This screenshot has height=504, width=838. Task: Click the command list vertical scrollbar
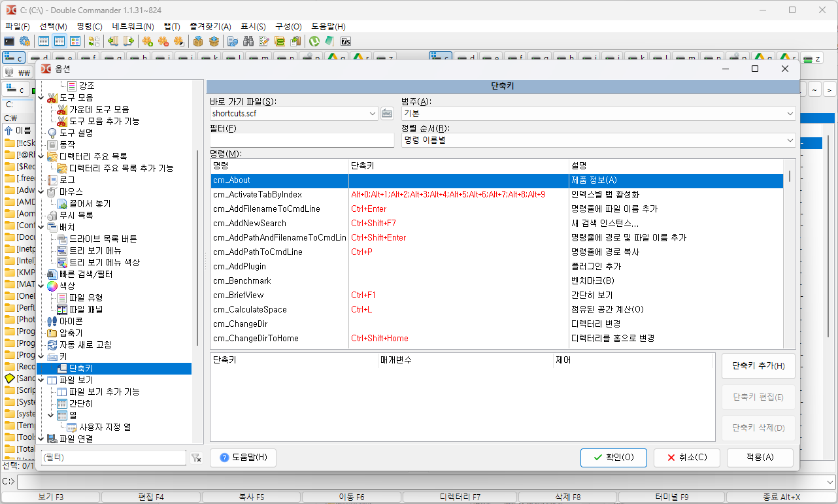pyautogui.click(x=790, y=254)
